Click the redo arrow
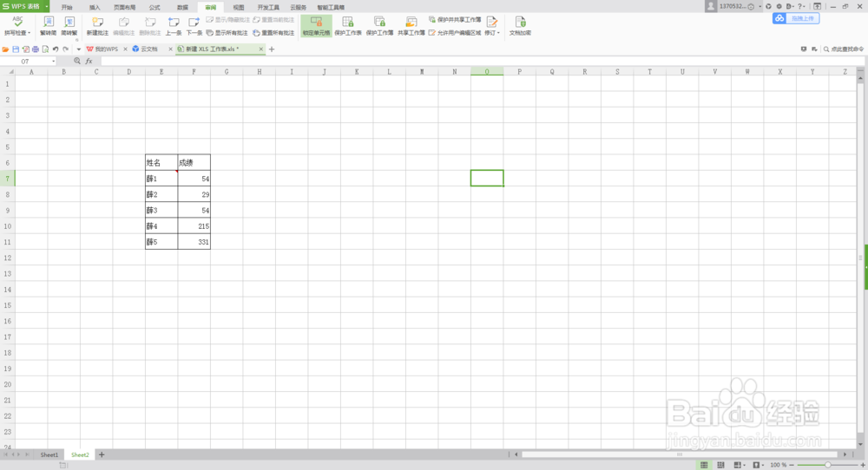Screen dimensions: 868x470 (65, 49)
